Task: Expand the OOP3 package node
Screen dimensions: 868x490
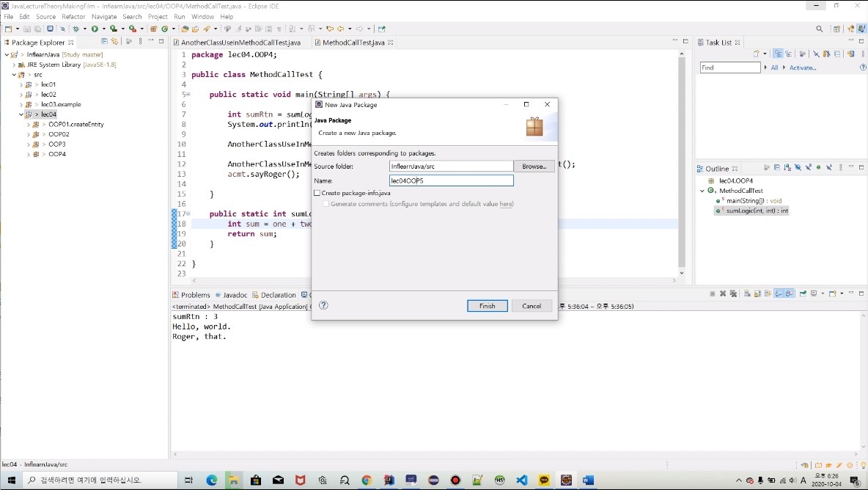Action: tap(29, 145)
